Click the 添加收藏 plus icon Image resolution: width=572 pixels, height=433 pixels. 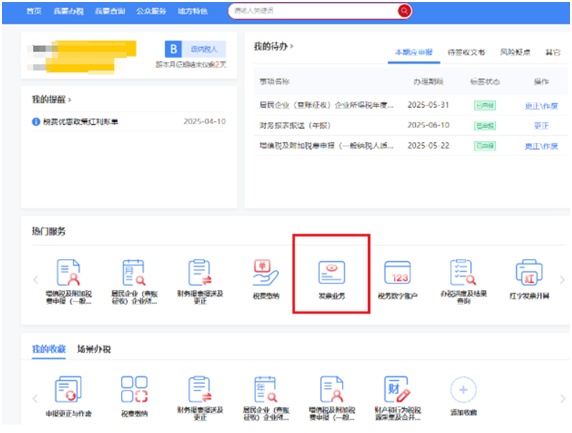(x=463, y=390)
